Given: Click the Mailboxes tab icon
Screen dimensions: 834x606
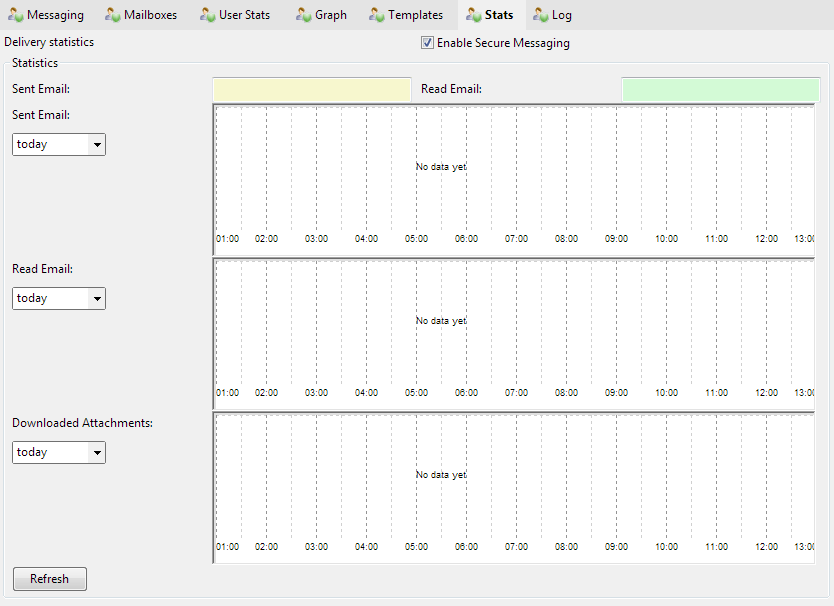Looking at the screenshot, I should [x=113, y=15].
